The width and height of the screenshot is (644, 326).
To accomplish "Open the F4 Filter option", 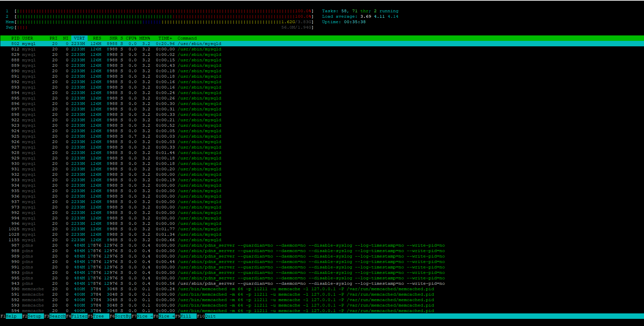I will point(77,316).
